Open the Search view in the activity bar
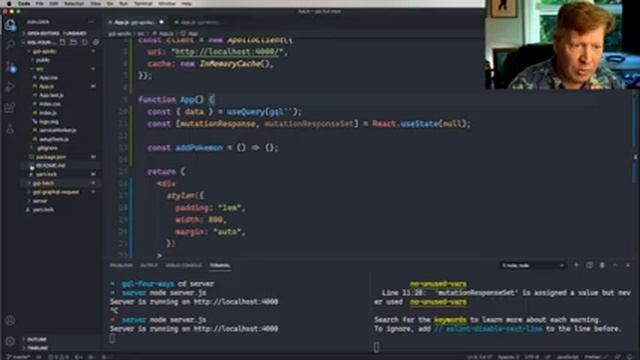The width and height of the screenshot is (640, 360). [10, 45]
